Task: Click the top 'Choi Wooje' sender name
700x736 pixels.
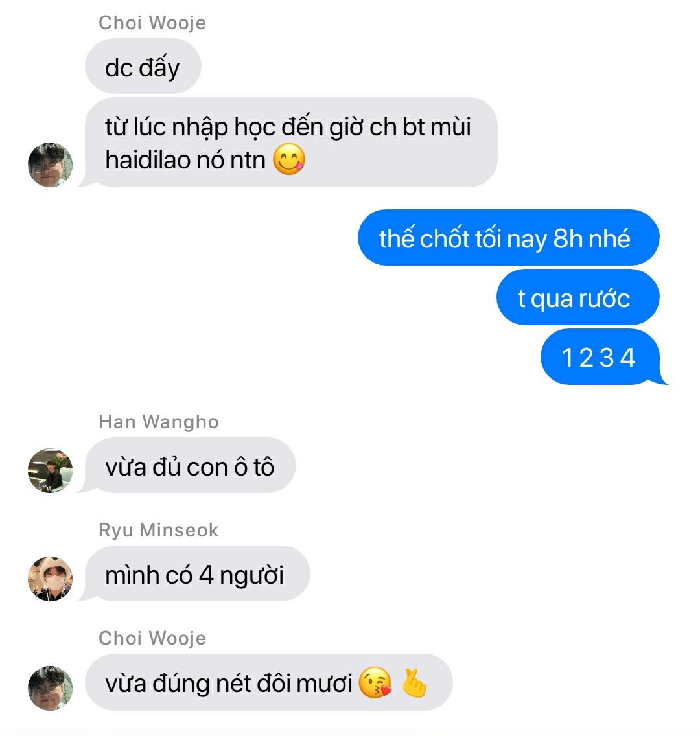Action: point(152,23)
